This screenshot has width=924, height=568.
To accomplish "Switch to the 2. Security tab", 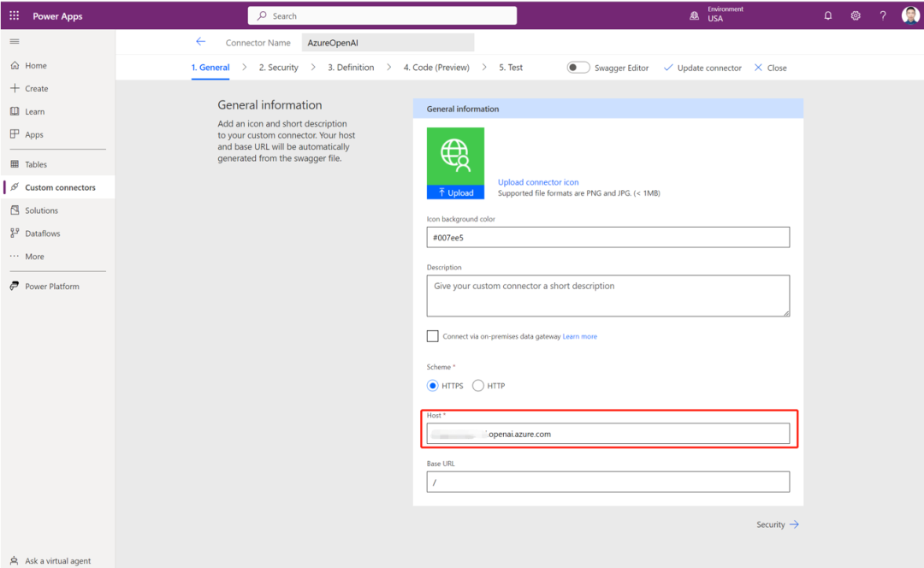I will (x=279, y=68).
